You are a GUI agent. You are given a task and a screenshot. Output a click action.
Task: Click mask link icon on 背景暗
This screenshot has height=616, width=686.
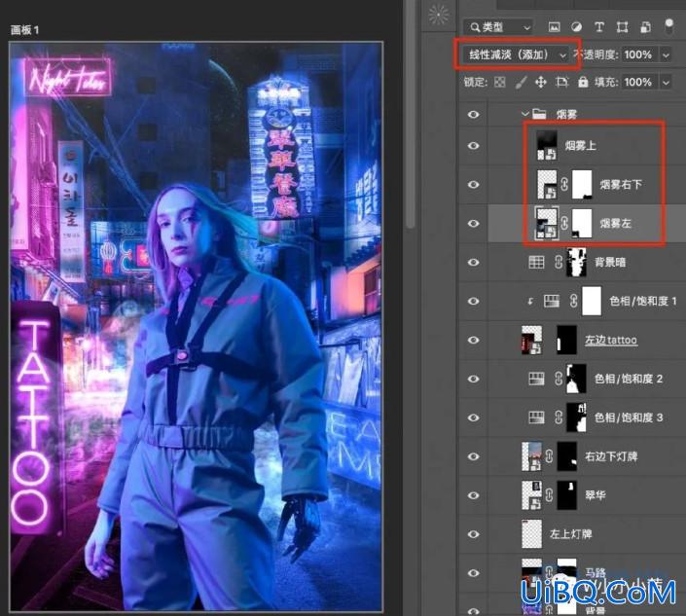click(x=559, y=262)
